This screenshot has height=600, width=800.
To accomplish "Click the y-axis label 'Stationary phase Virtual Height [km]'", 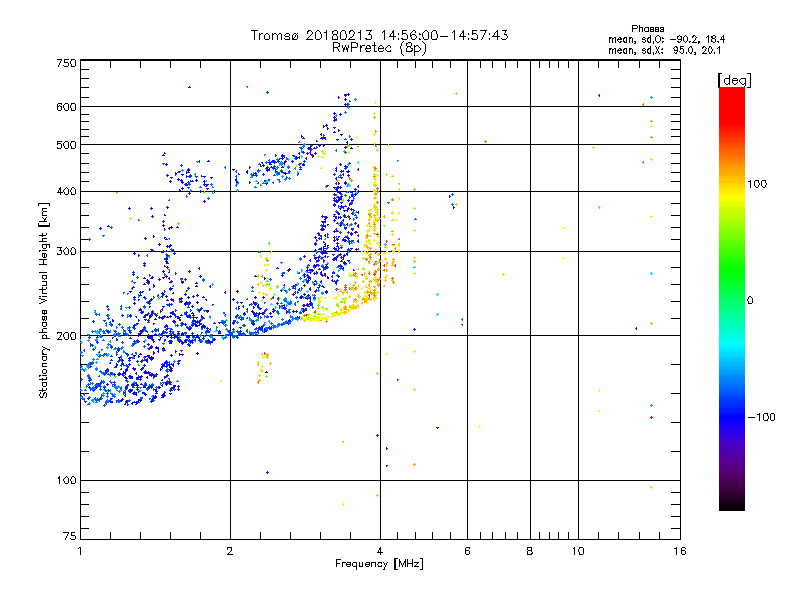I will tap(43, 300).
